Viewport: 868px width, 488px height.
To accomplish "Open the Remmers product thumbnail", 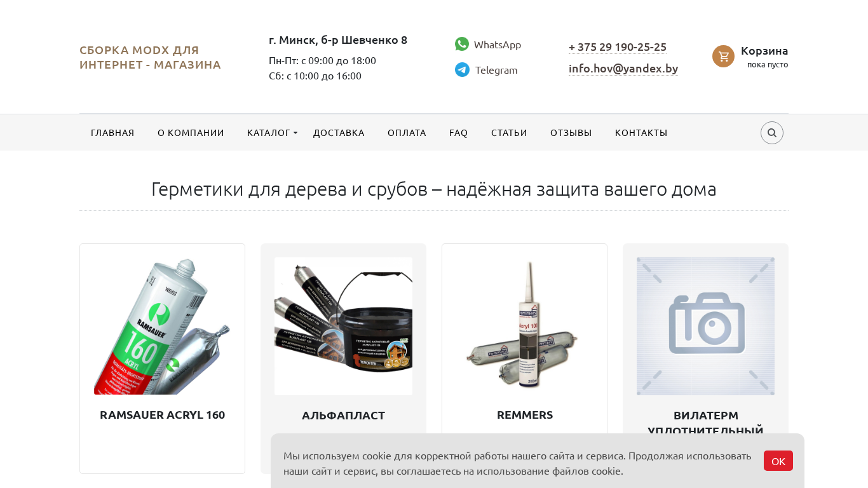I will pyautogui.click(x=524, y=326).
